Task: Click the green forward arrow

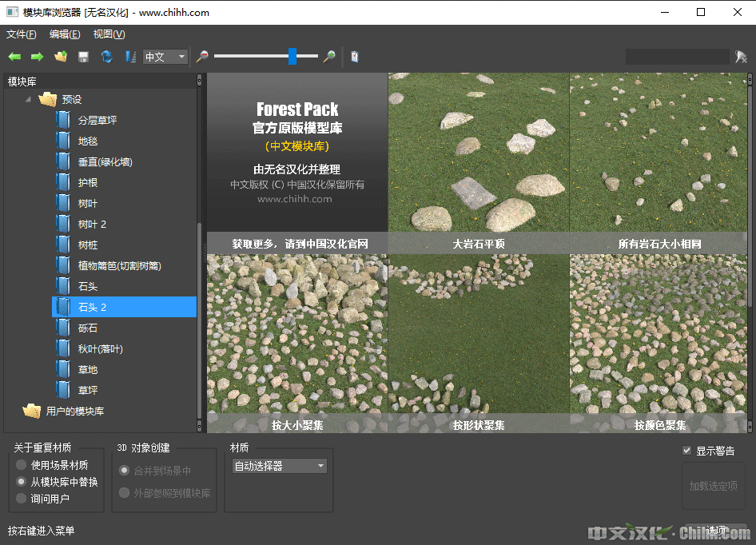Action: (x=37, y=57)
